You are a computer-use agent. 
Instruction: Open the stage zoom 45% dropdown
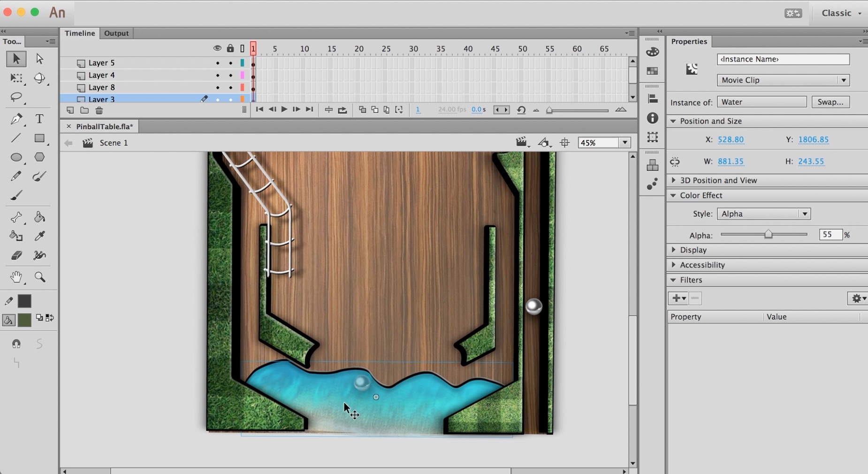point(624,143)
